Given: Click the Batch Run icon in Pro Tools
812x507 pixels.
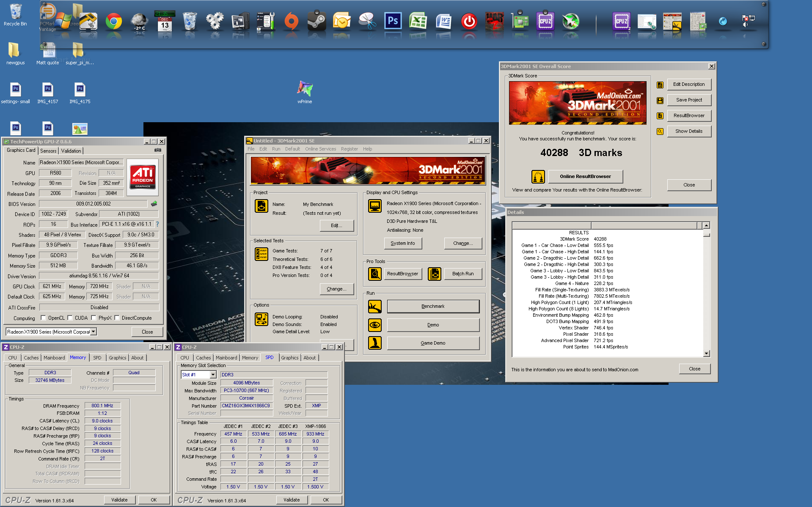Looking at the screenshot, I should [435, 274].
